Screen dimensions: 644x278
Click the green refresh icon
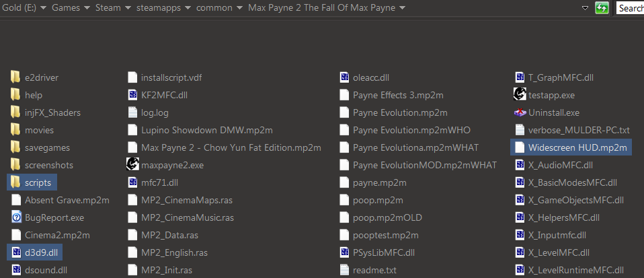tap(602, 8)
